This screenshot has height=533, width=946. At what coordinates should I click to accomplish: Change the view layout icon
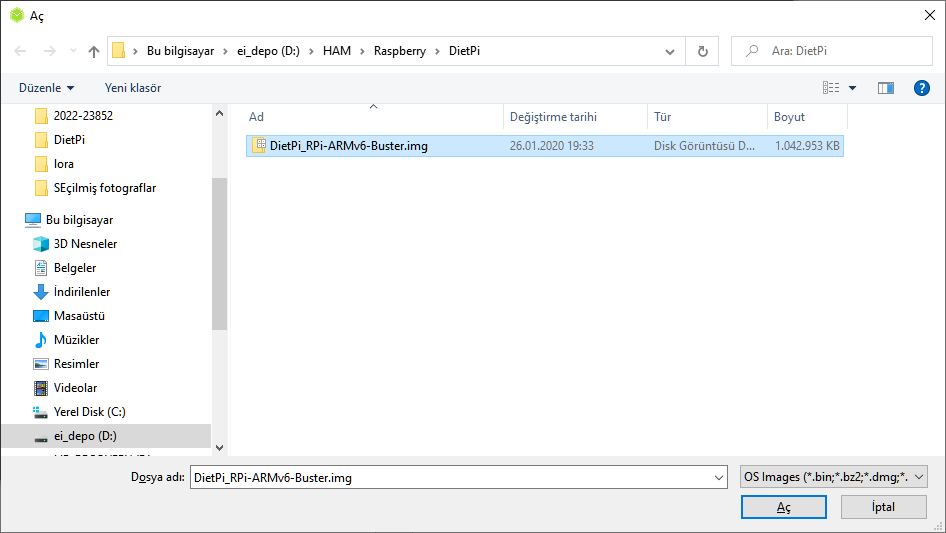[831, 88]
